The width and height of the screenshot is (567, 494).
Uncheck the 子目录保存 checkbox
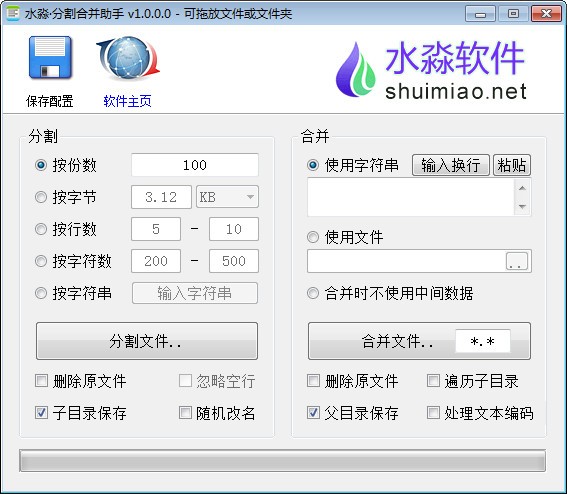coord(41,413)
